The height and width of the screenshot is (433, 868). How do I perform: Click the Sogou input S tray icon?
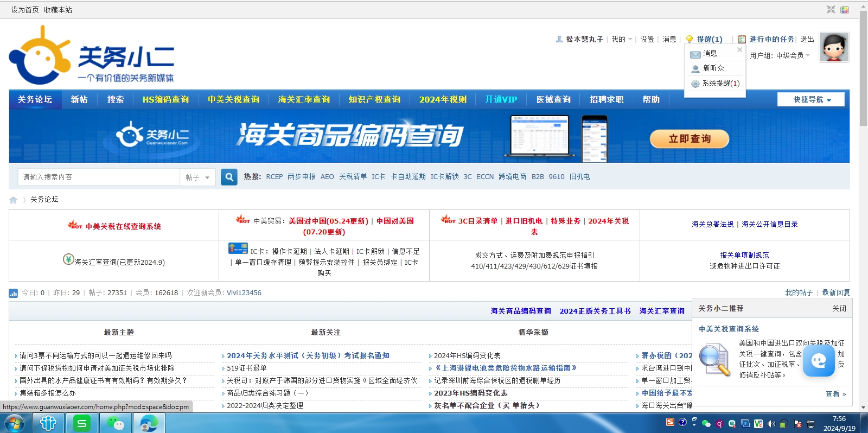pos(670,422)
